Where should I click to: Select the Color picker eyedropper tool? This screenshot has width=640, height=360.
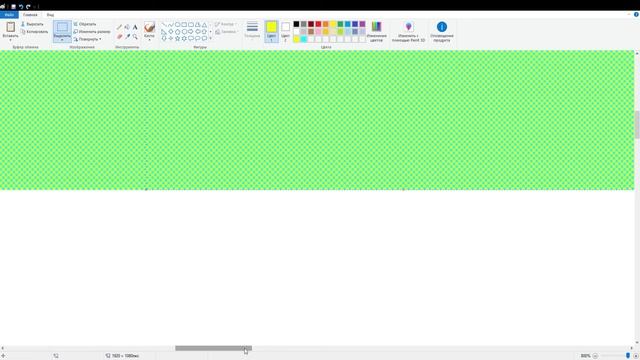click(x=127, y=37)
